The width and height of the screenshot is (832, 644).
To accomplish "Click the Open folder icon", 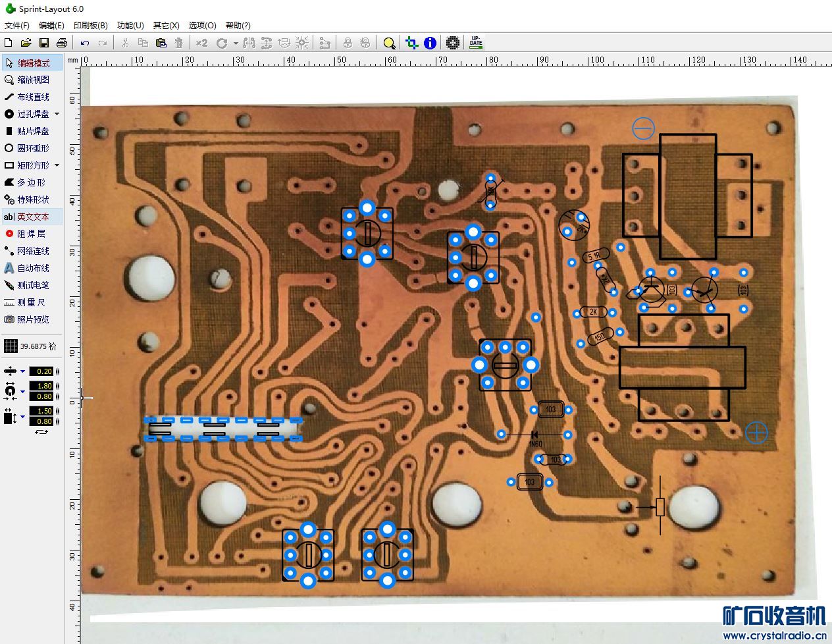I will [26, 43].
